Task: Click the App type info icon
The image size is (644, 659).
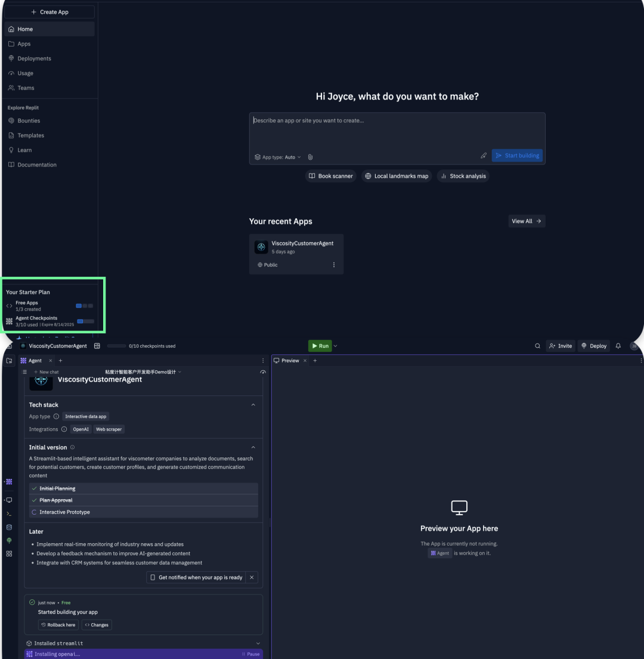Action: coord(56,416)
